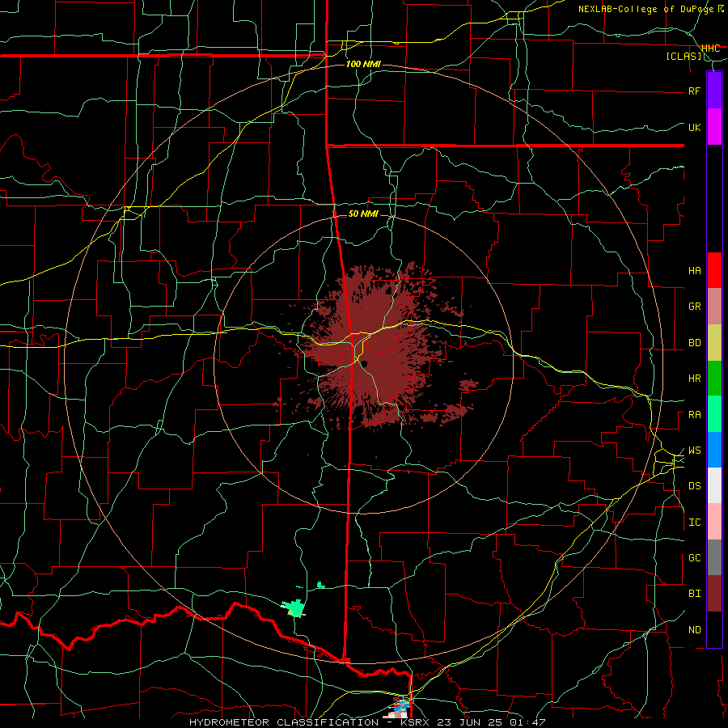Image resolution: width=728 pixels, height=728 pixels.
Task: Click the [CLAS] legend header
Action: 684,56
